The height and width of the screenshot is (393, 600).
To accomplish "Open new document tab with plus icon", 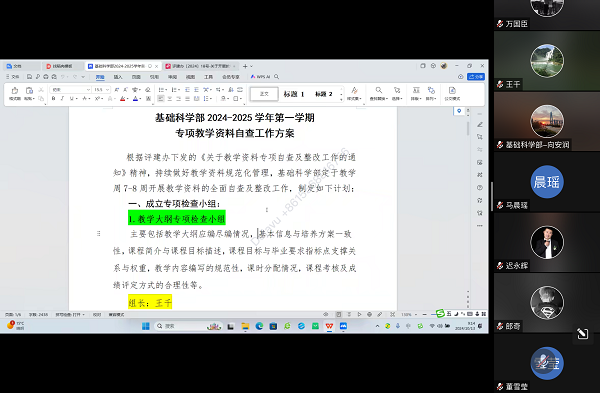I will pos(245,66).
